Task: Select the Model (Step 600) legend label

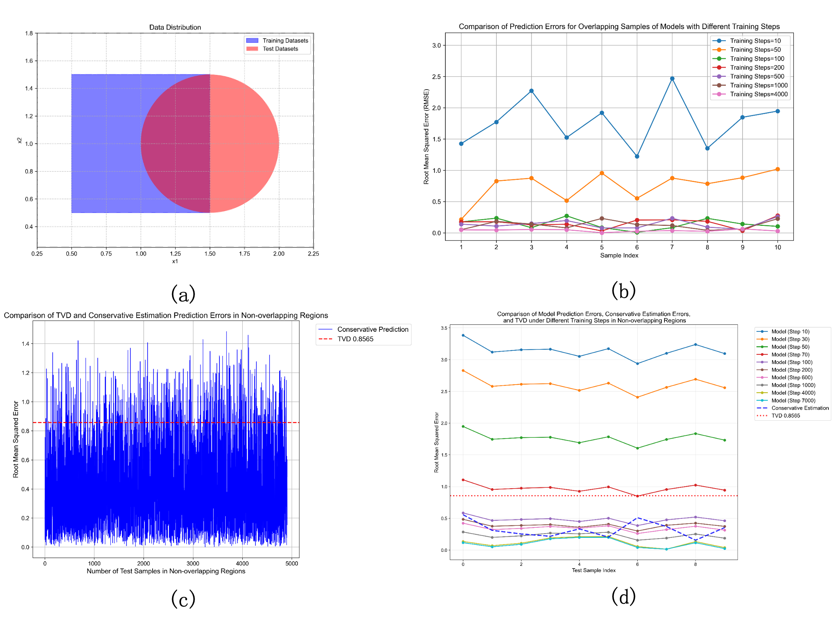Action: point(792,378)
